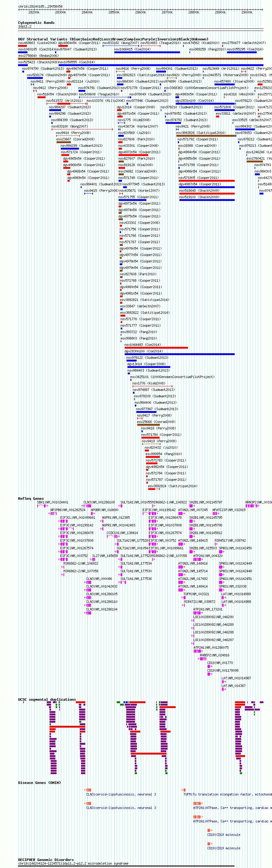
Task: Select gene CCDC101|NM_138414
Action: 122,533
